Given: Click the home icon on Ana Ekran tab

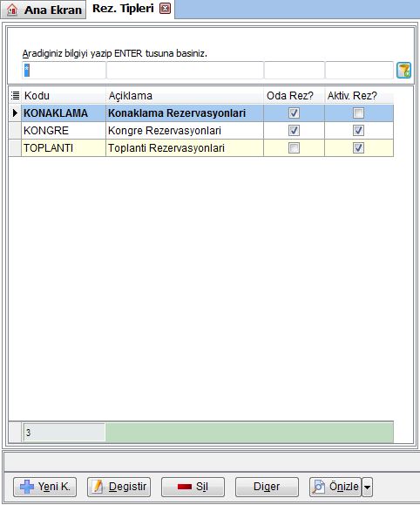Looking at the screenshot, I should pos(12,10).
